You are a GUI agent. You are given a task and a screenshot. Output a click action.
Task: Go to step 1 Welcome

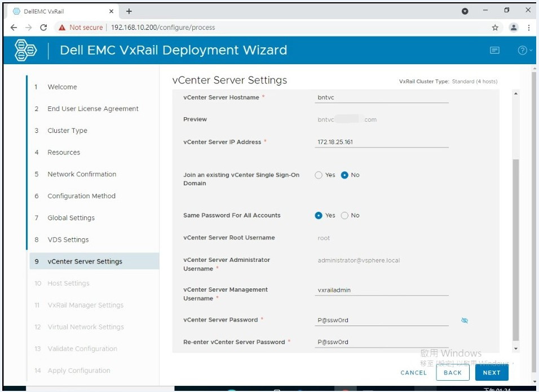(x=62, y=87)
